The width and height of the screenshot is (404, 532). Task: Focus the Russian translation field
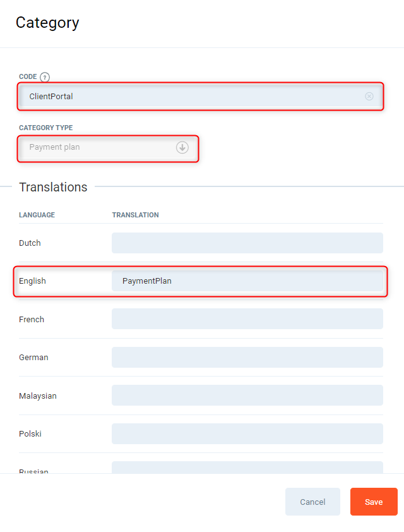247,468
